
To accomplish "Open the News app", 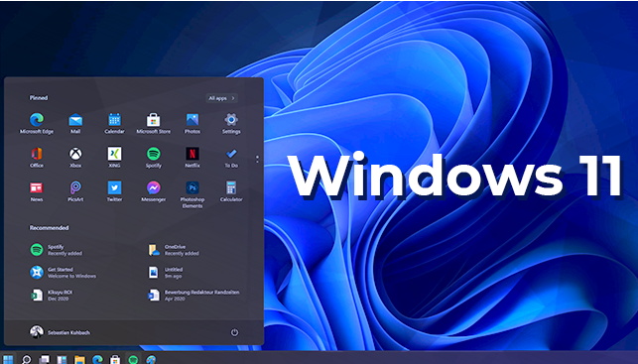I will tap(37, 192).
